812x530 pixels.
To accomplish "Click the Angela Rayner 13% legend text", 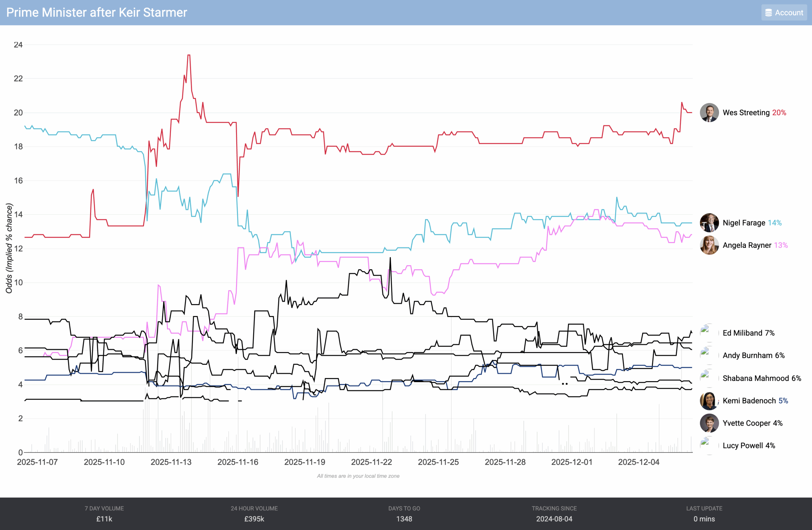I will tap(755, 245).
